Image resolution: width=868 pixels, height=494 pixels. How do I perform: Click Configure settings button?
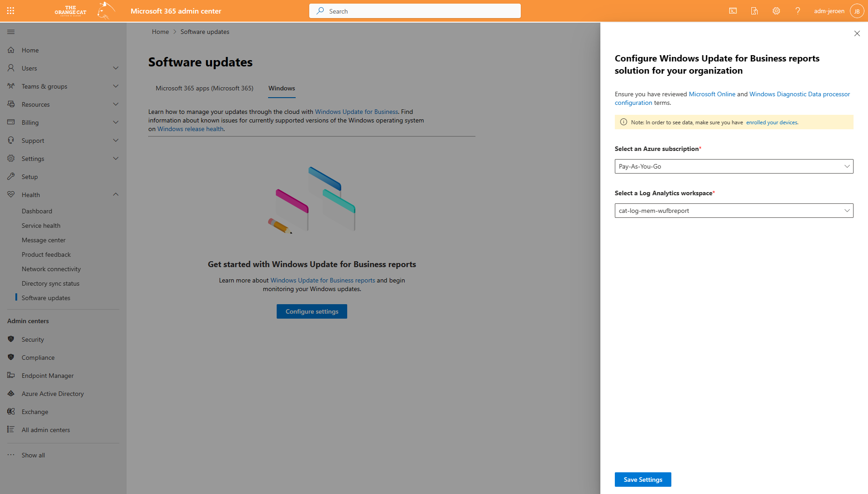pos(312,311)
